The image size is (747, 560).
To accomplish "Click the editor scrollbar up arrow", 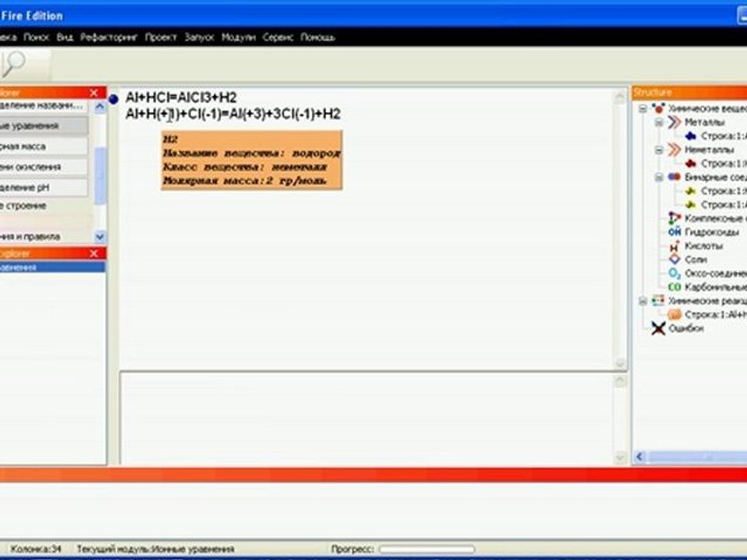I will point(620,98).
